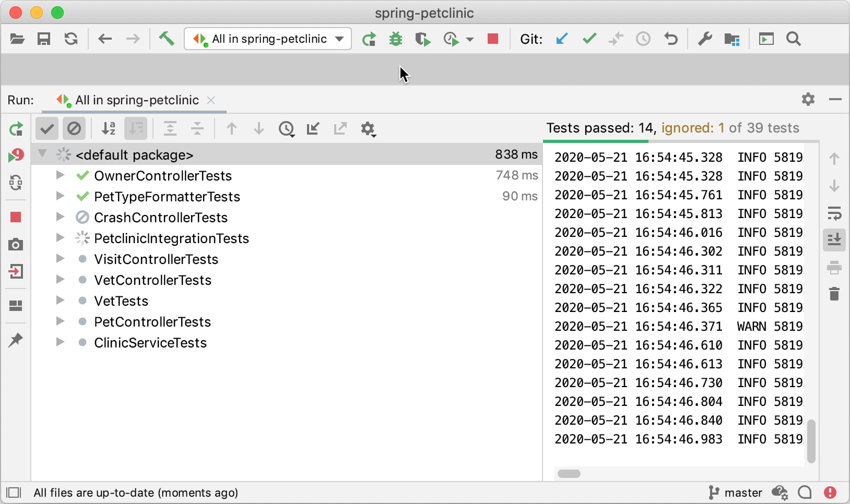Image resolution: width=850 pixels, height=504 pixels.
Task: Rerun failed tests in left sidebar
Action: pos(16,155)
